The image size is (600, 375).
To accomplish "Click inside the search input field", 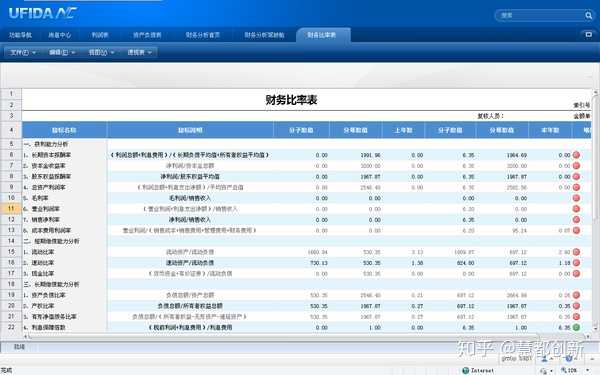I will 540,15.
